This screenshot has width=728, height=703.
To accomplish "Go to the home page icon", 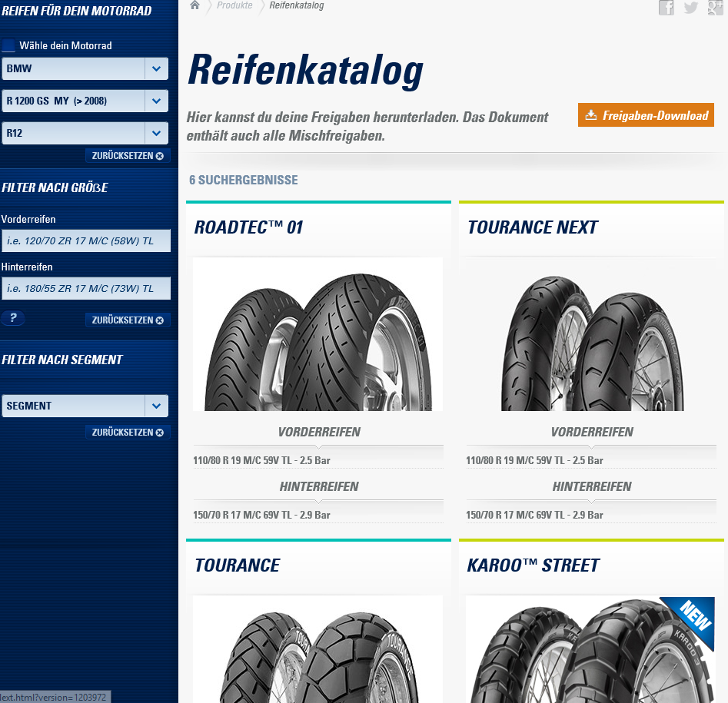I will (x=195, y=5).
